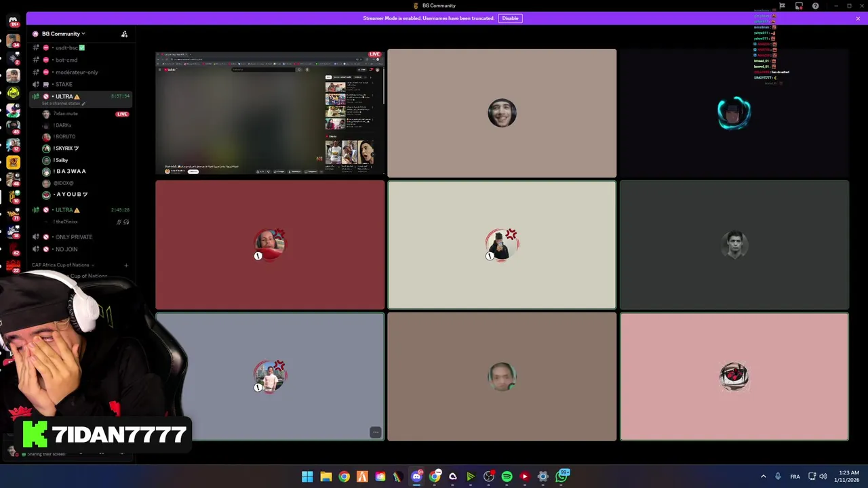Select the smiling-face avatar video tile
This screenshot has height=488, width=868.
coord(502,113)
